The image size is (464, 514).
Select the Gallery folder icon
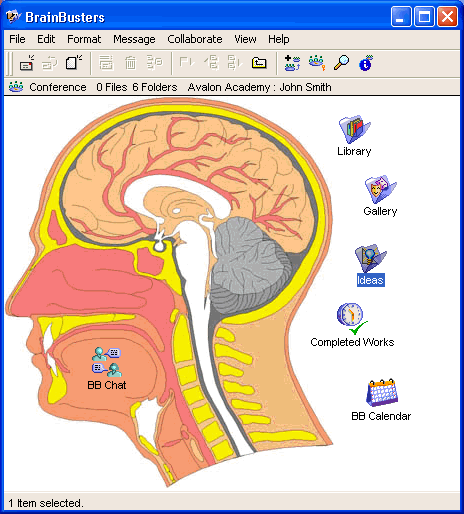tap(380, 189)
